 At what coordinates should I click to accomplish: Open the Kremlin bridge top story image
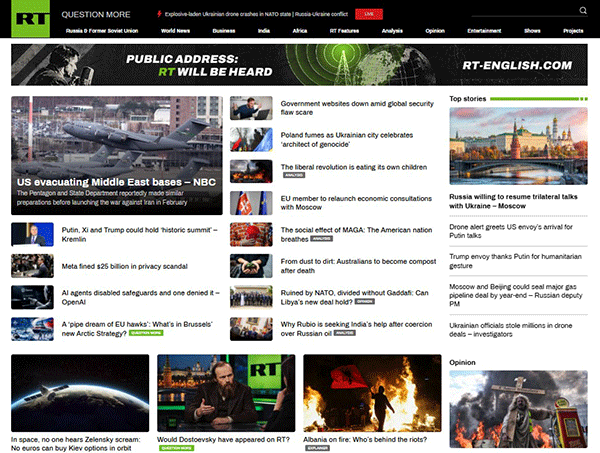click(518, 146)
